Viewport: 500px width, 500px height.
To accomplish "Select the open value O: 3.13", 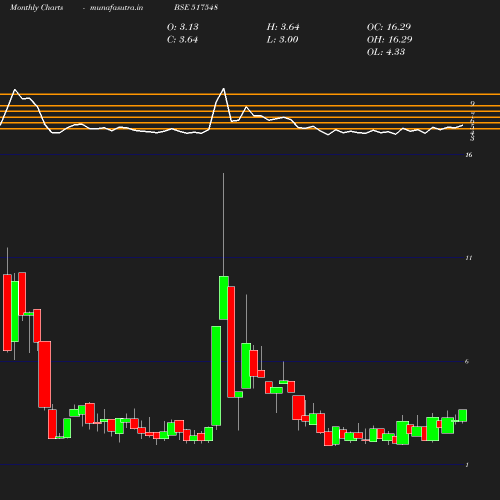I will [183, 27].
